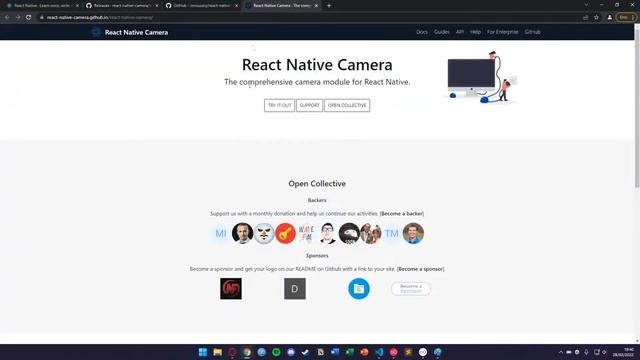Open the For Enterprise navigation link
This screenshot has height=360, width=640.
502,32
